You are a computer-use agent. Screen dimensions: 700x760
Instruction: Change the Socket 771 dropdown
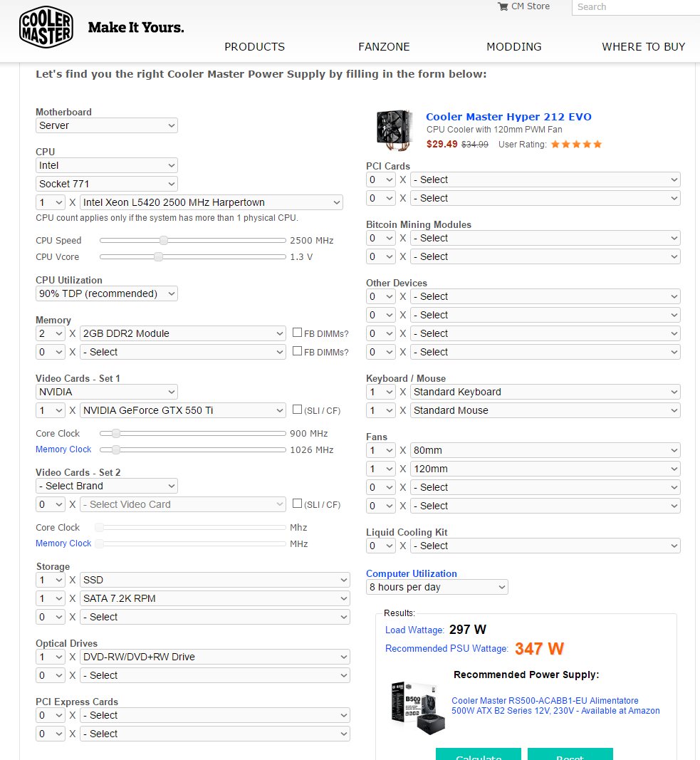coord(107,184)
